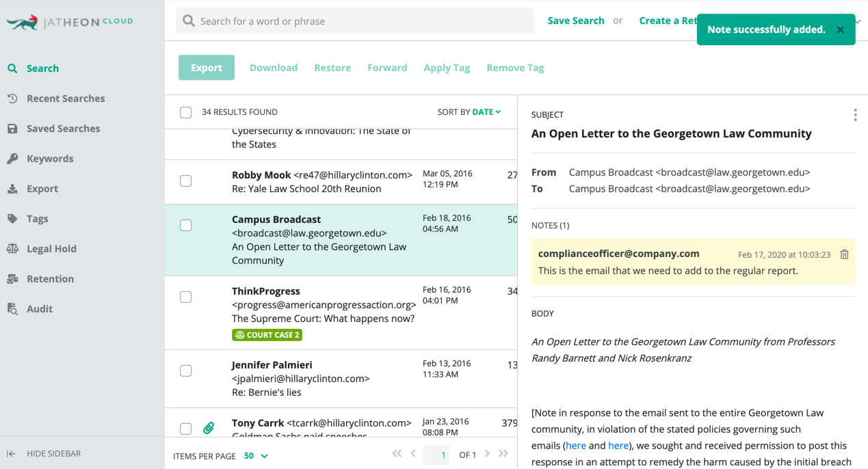Click the magnifier icon in search bar

(189, 21)
